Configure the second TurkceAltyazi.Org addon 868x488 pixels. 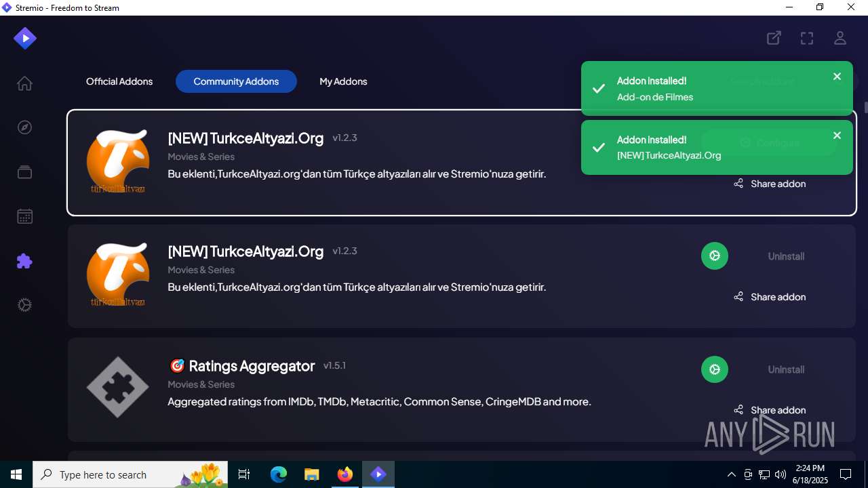tap(715, 256)
